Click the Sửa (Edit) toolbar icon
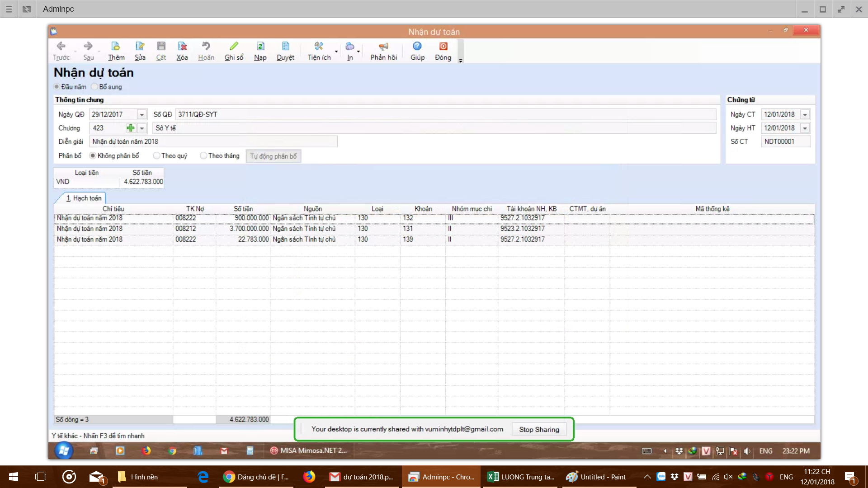 [140, 47]
